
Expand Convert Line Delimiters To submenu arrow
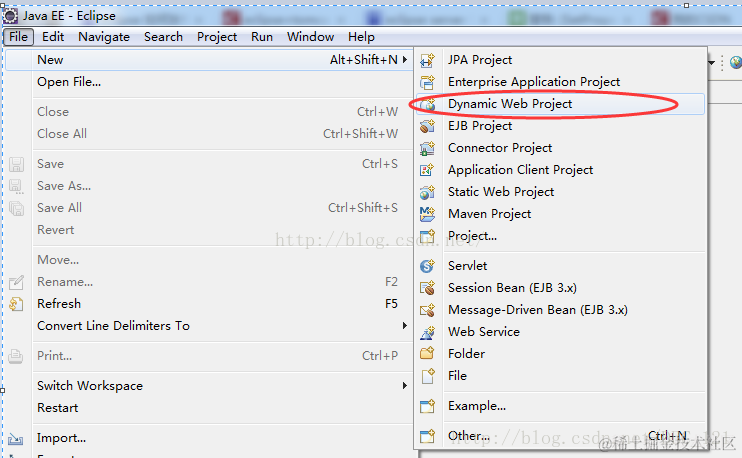click(x=405, y=326)
